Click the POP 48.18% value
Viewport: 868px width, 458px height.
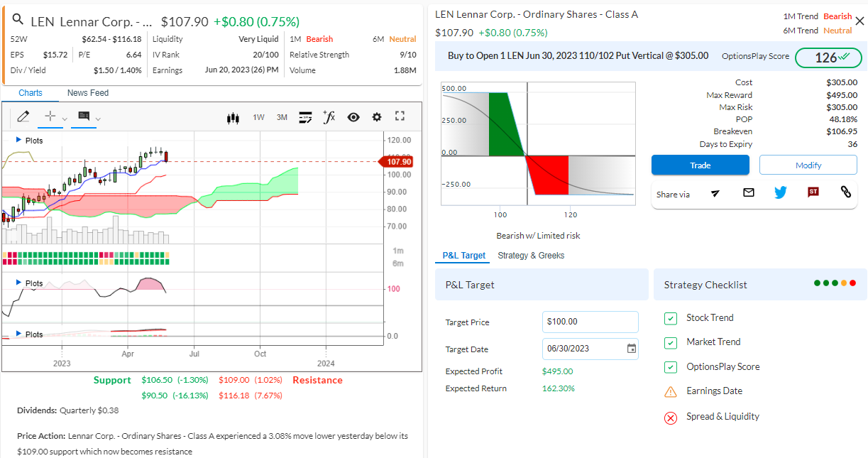tap(843, 119)
